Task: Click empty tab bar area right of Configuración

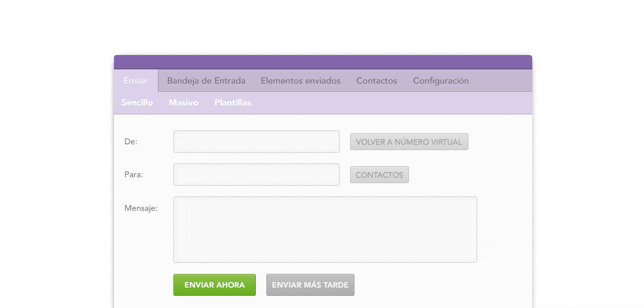Action: tap(504, 81)
